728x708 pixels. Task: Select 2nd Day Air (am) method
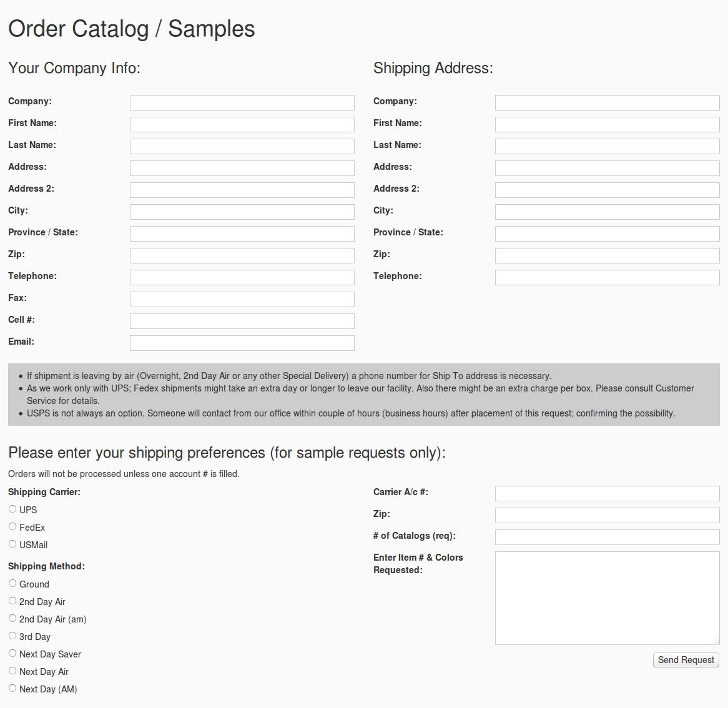coord(12,619)
